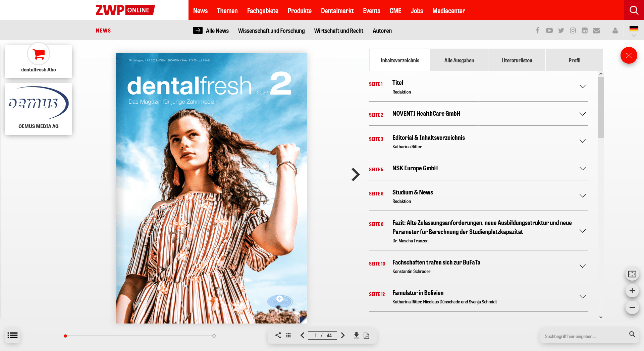This screenshot has width=644, height=351.
Task: Open the YouTube social icon
Action: 549,31
